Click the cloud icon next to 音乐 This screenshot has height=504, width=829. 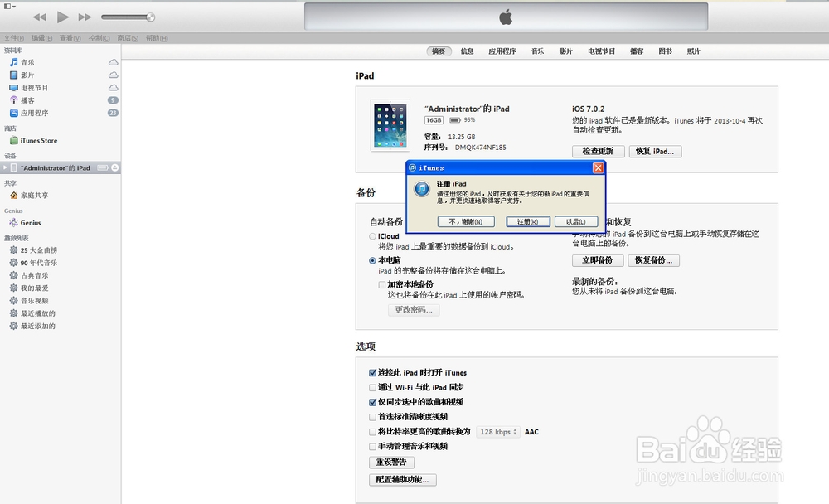pos(113,62)
